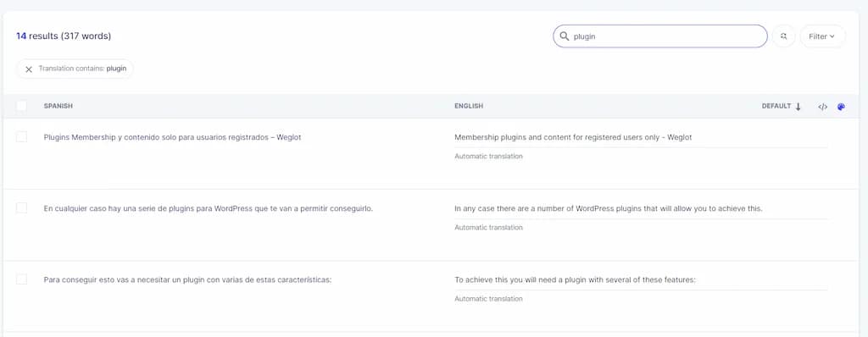
Task: Click 'Automatic translation' label under Membership plugins row
Action: (x=488, y=157)
